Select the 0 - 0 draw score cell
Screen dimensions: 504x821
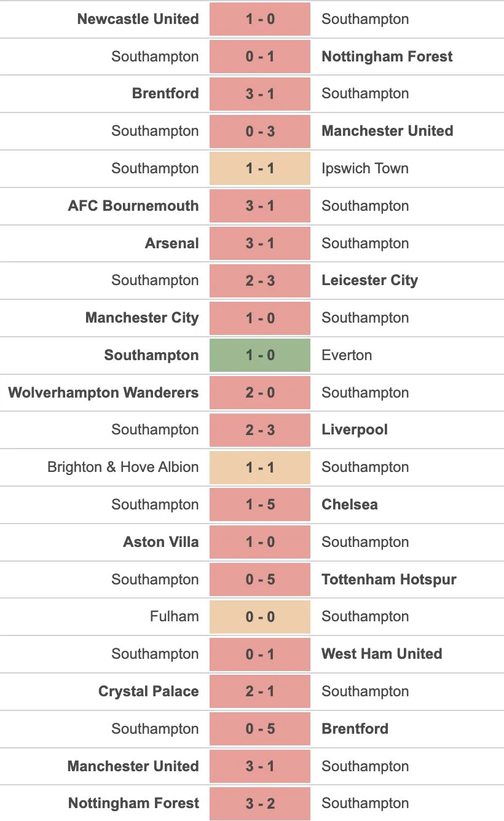tap(259, 616)
